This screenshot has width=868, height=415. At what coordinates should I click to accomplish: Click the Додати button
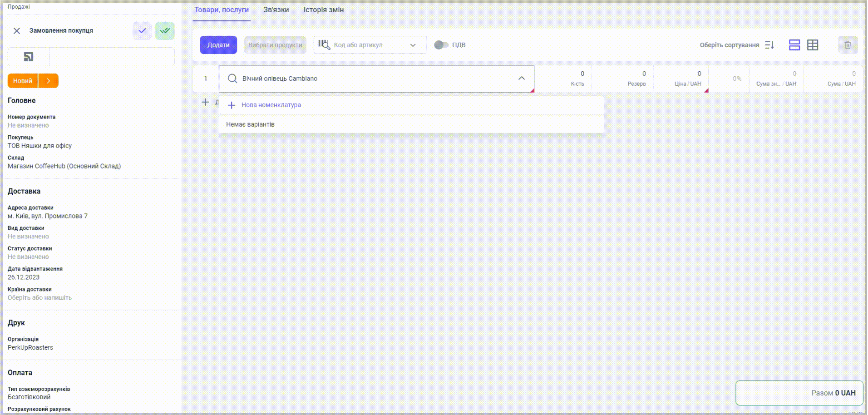click(218, 45)
